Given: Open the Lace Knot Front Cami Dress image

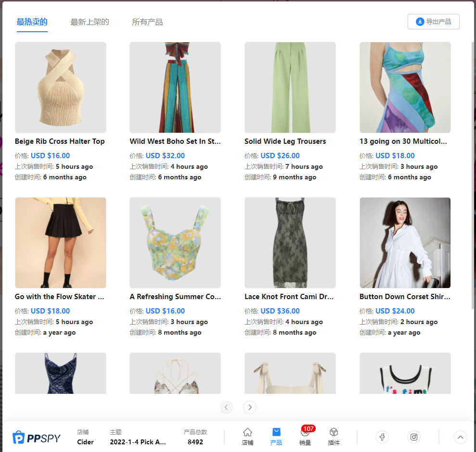Looking at the screenshot, I should pos(290,243).
